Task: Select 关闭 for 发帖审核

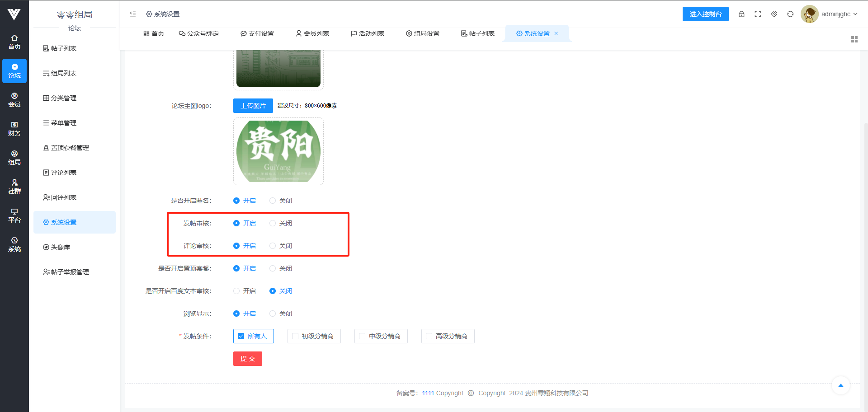Action: tap(273, 223)
